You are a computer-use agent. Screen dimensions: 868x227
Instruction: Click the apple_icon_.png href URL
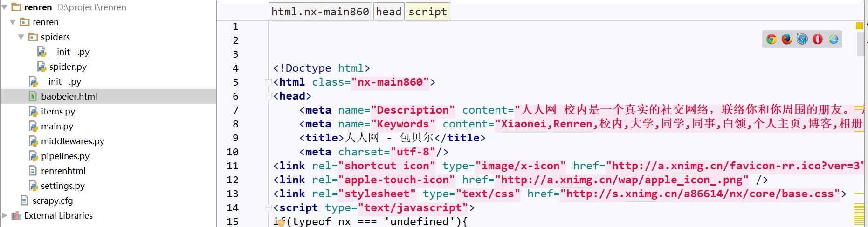622,180
